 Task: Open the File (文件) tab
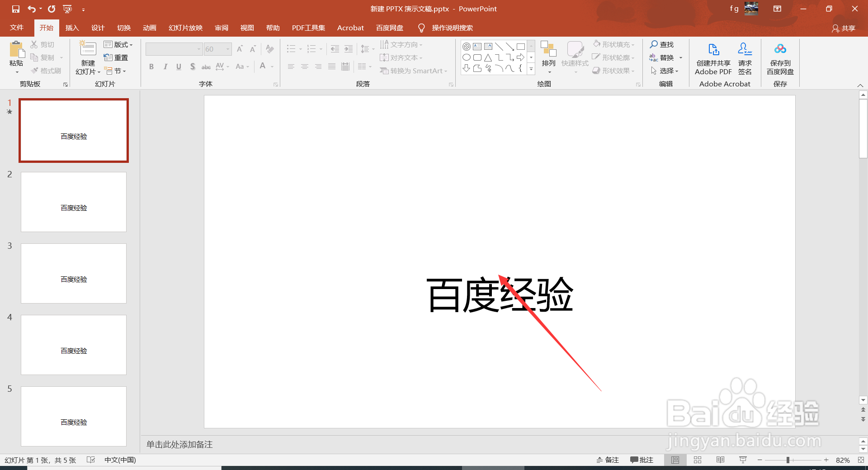point(17,28)
